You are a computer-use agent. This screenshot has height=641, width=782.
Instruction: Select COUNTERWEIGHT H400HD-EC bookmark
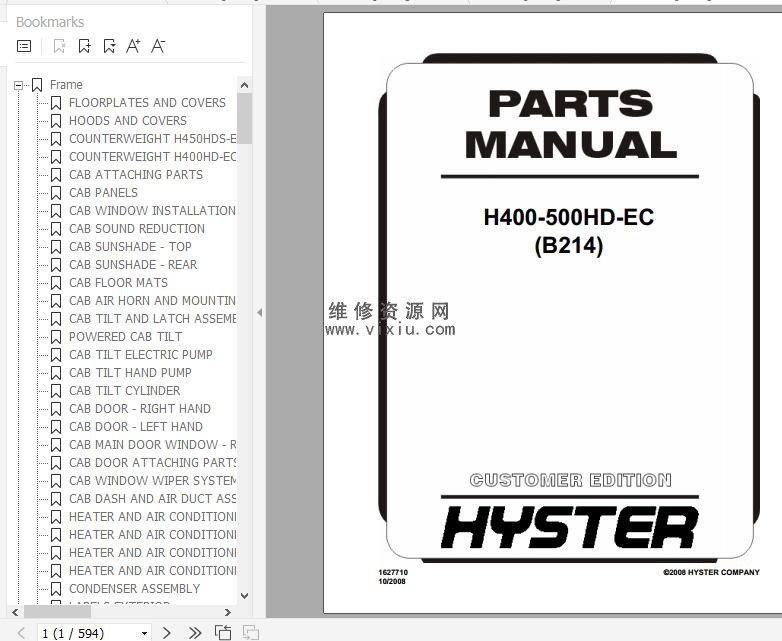153,157
